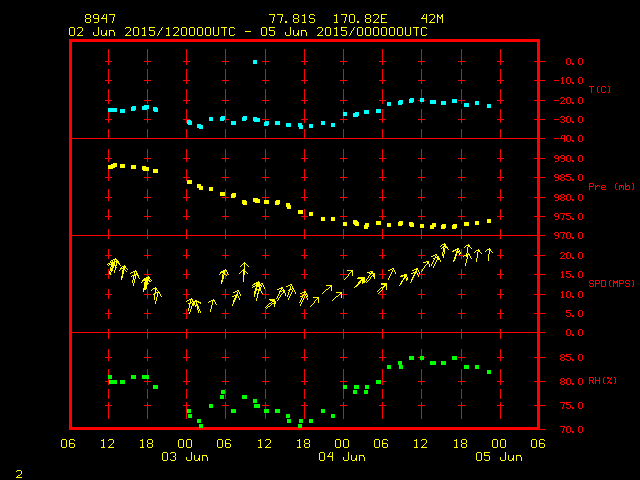The width and height of the screenshot is (640, 480).
Task: Click the RH(%) humidity axis label
Action: pos(602,381)
